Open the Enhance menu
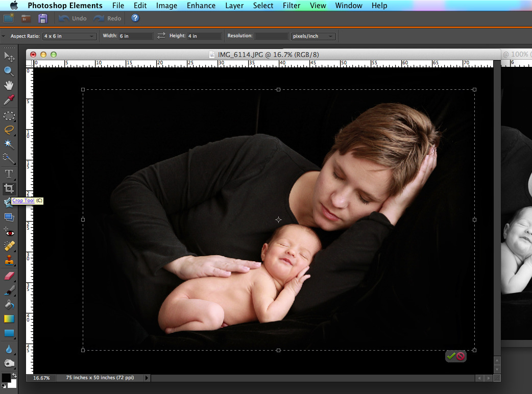This screenshot has height=394, width=532. [201, 6]
